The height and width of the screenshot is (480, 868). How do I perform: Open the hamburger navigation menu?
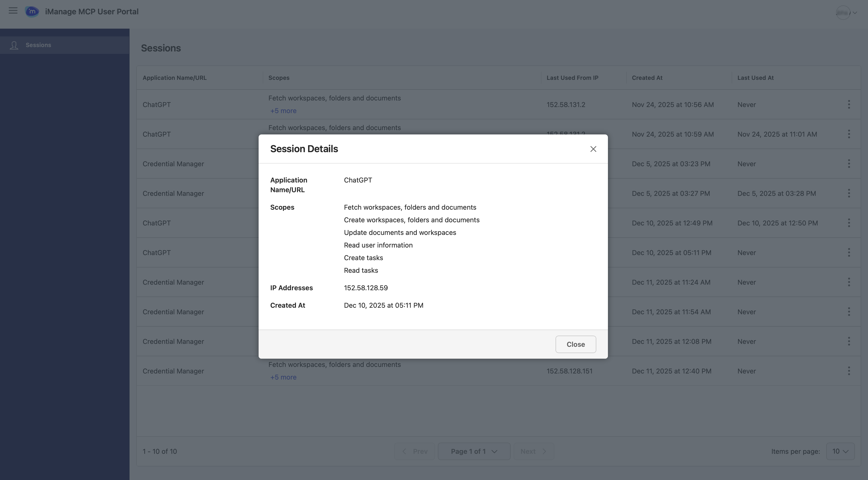point(13,11)
